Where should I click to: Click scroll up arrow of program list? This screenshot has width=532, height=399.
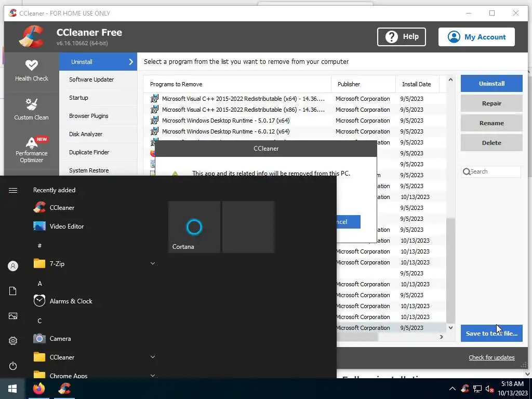450,79
